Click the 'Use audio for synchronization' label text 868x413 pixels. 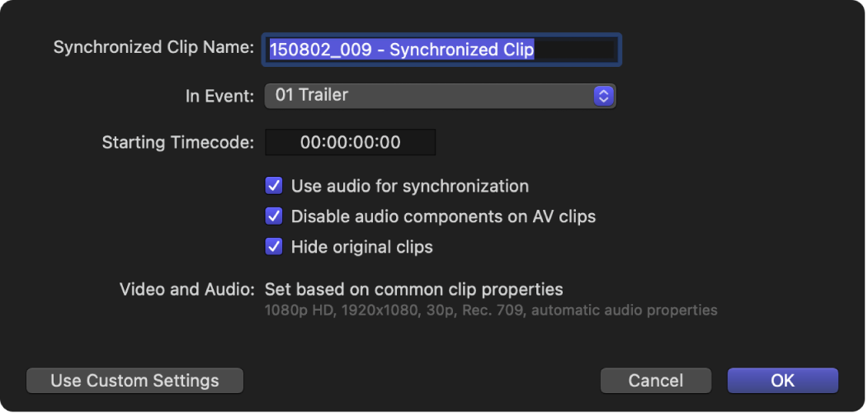pos(410,186)
